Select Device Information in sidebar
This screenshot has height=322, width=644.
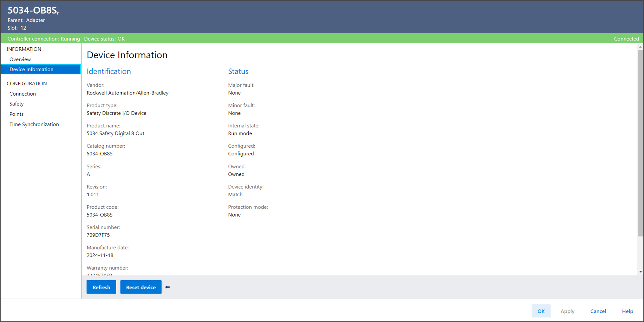(31, 69)
